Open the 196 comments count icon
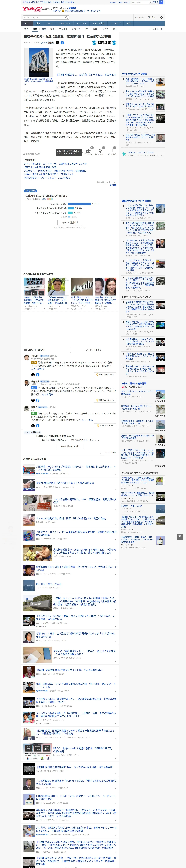The width and height of the screenshot is (186, 868). pyautogui.click(x=44, y=43)
